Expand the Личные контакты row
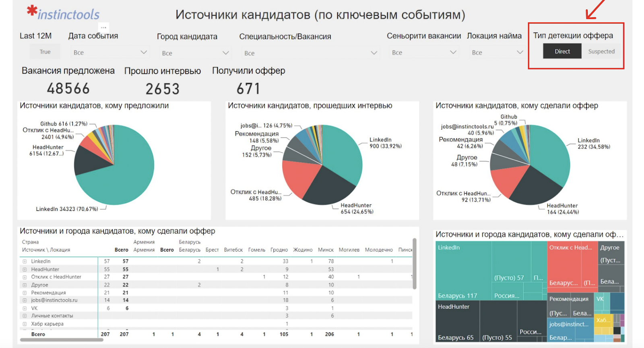The image size is (644, 348). 25,316
